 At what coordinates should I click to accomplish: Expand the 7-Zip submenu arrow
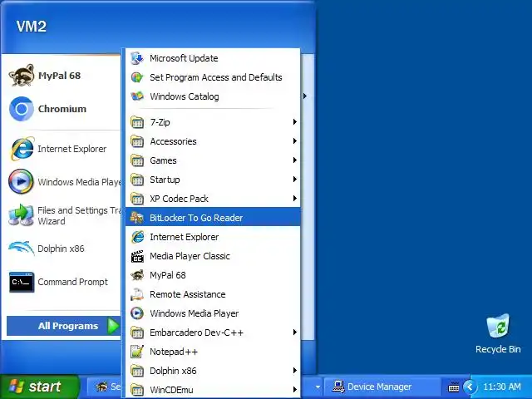(x=295, y=122)
